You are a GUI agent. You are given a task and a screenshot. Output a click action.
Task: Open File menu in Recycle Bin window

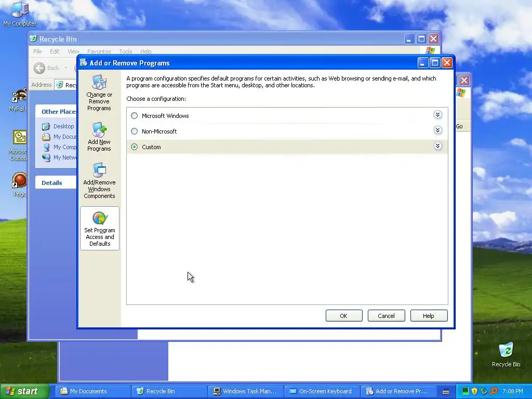tap(37, 51)
